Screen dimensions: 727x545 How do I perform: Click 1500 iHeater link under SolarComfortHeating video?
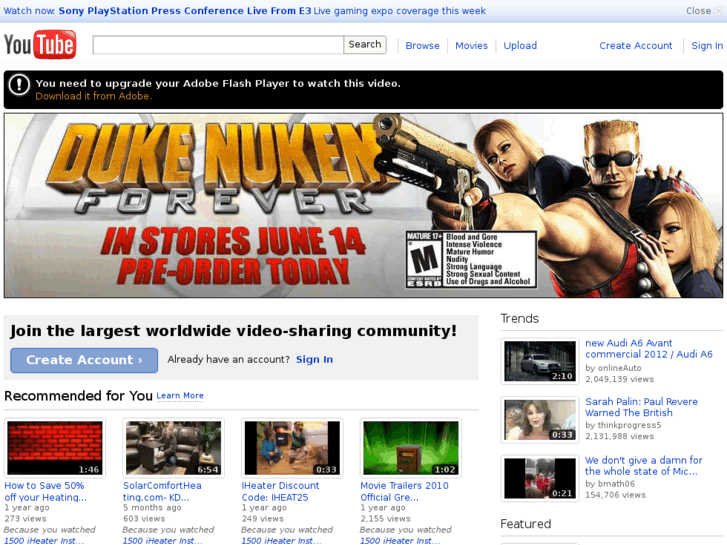(163, 540)
